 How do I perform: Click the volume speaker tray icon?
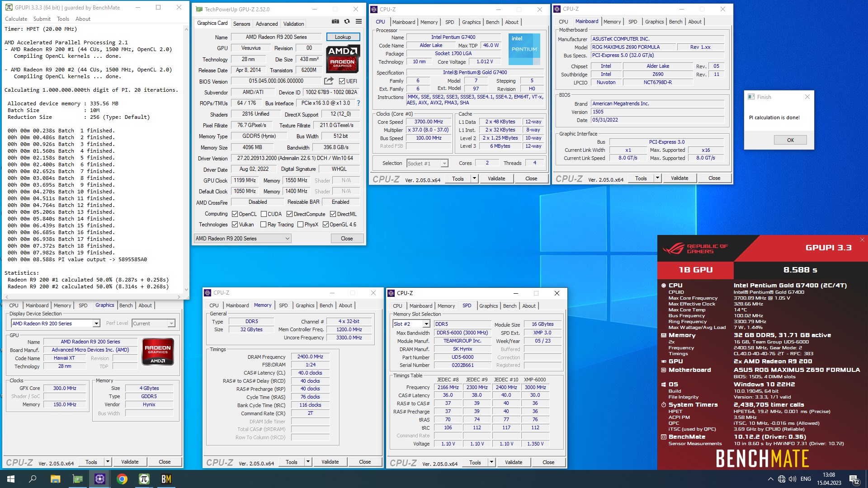tap(793, 479)
